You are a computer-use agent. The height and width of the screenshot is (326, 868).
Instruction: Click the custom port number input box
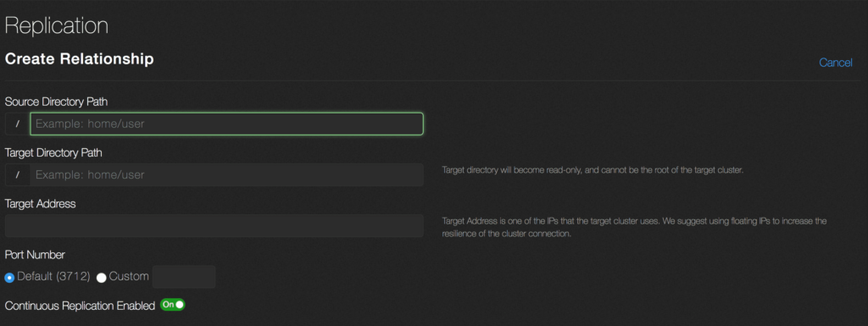(x=184, y=277)
